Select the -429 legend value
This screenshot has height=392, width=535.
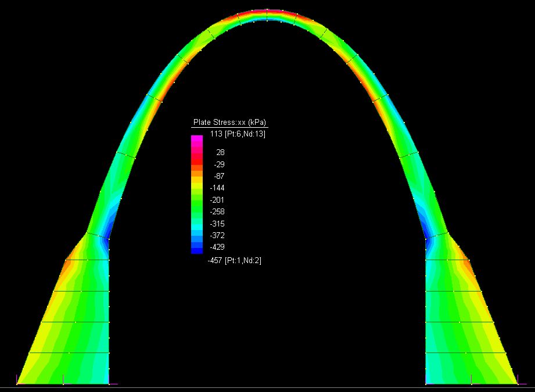(x=217, y=247)
